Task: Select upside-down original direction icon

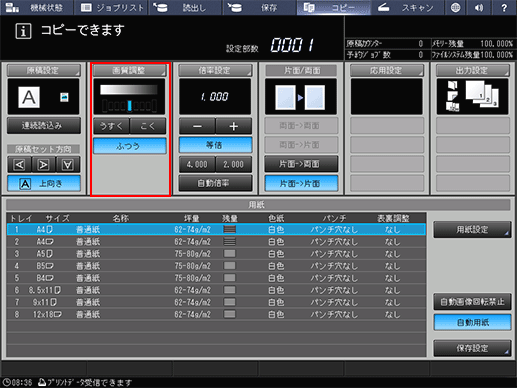Action: [68, 164]
